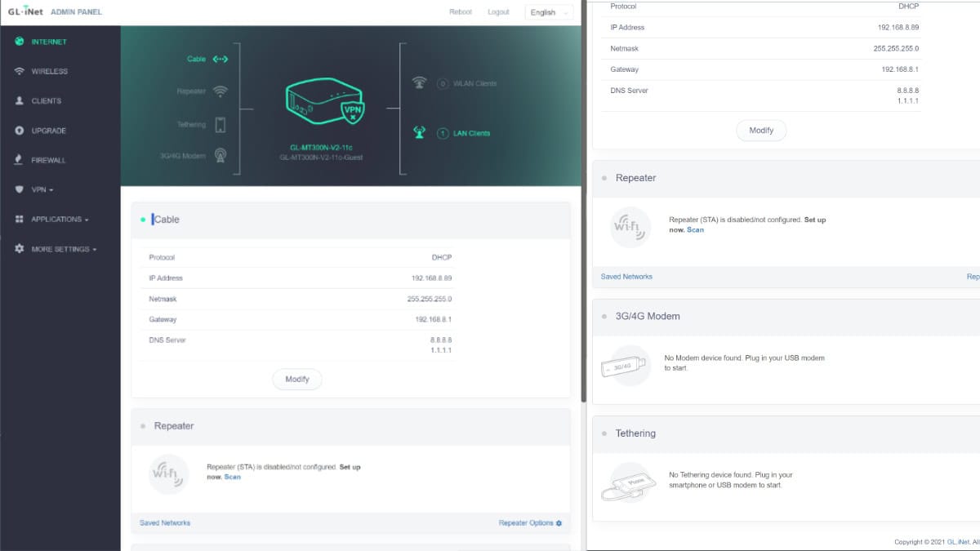This screenshot has width=980, height=551.
Task: Click the WLAN Clients wifi icon
Action: (x=419, y=83)
